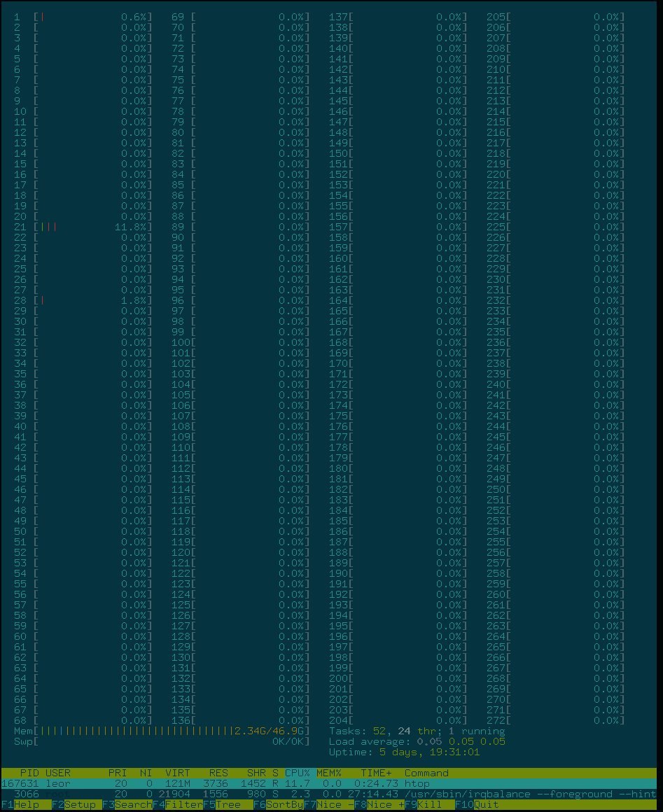663x812 pixels.
Task: Click the CPU 272 meter
Action: (555, 720)
